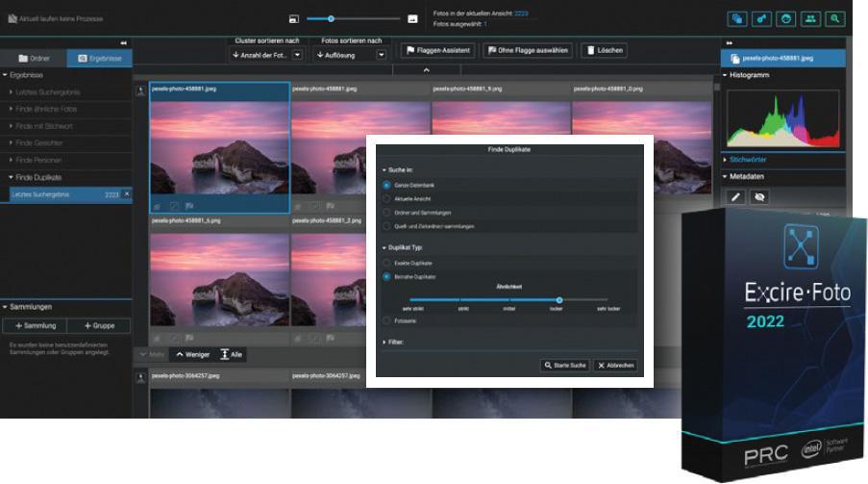
Task: Collapse the Metadaten panel
Action: tap(725, 176)
